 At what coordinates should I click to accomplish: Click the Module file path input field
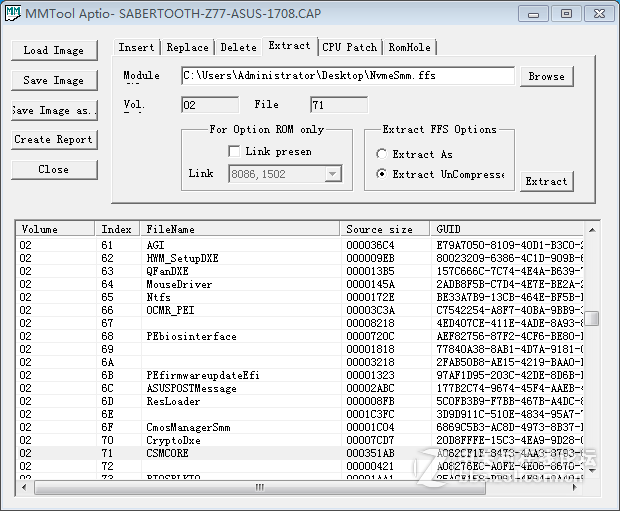tap(347, 76)
